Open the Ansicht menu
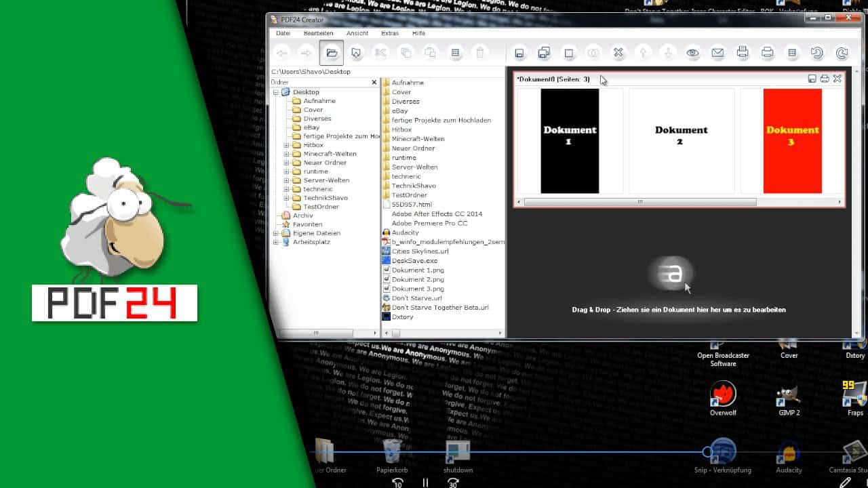The height and width of the screenshot is (488, 868). click(x=357, y=33)
